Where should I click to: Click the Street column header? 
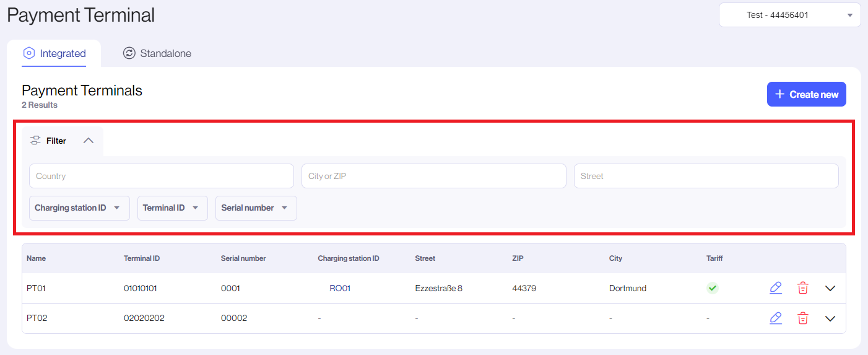coord(425,258)
